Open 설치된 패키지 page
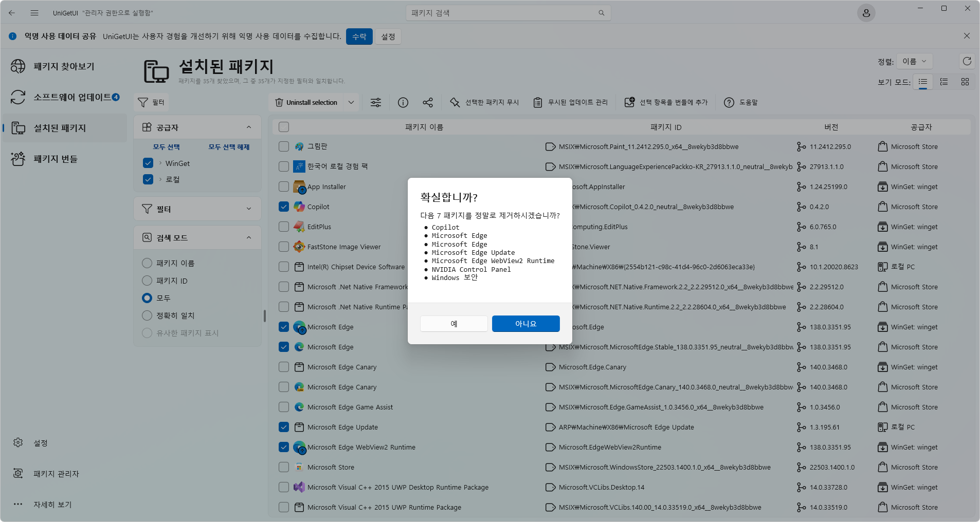This screenshot has height=522, width=980. coord(65,128)
